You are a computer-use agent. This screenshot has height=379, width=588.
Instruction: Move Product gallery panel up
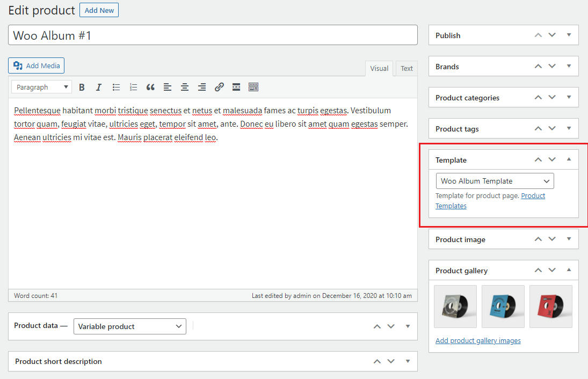[538, 270]
